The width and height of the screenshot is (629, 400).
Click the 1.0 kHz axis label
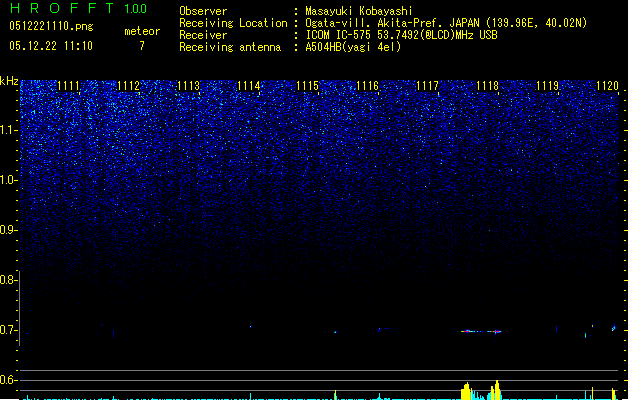pos(9,180)
